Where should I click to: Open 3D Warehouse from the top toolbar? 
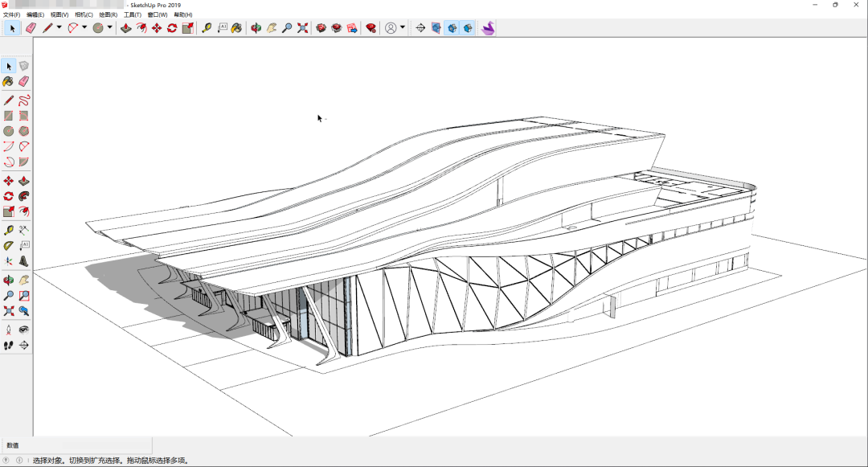(321, 28)
